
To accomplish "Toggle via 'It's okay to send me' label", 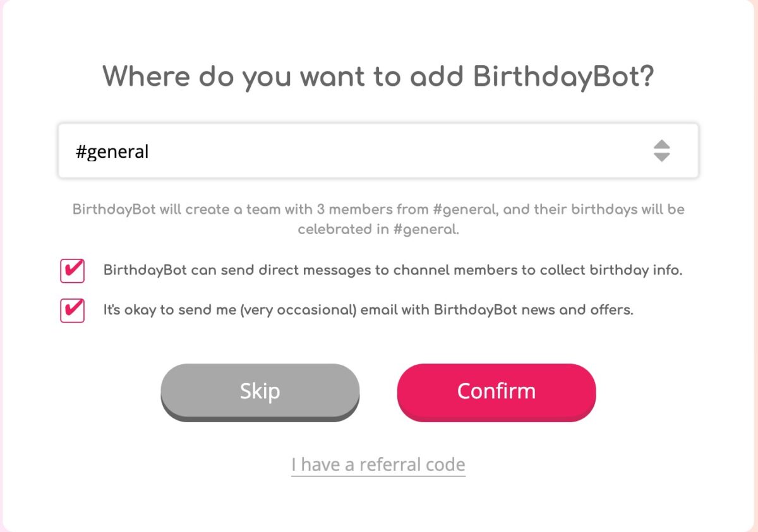I will (x=368, y=310).
